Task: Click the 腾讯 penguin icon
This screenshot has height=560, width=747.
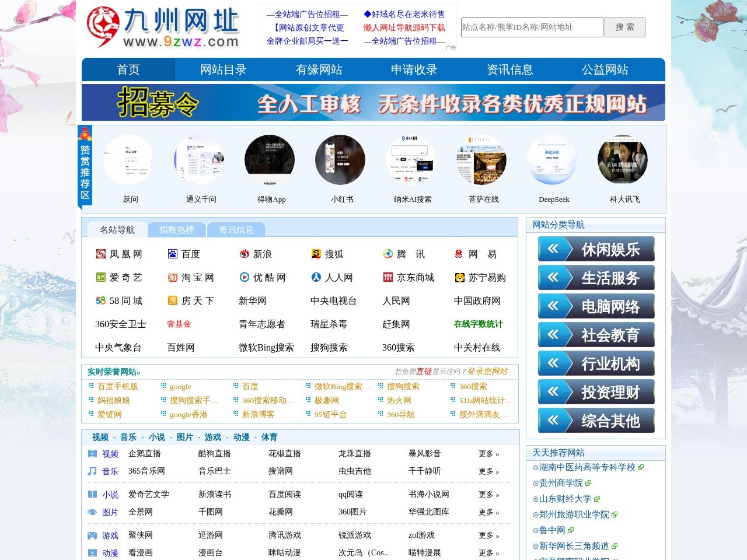Action: tap(387, 253)
